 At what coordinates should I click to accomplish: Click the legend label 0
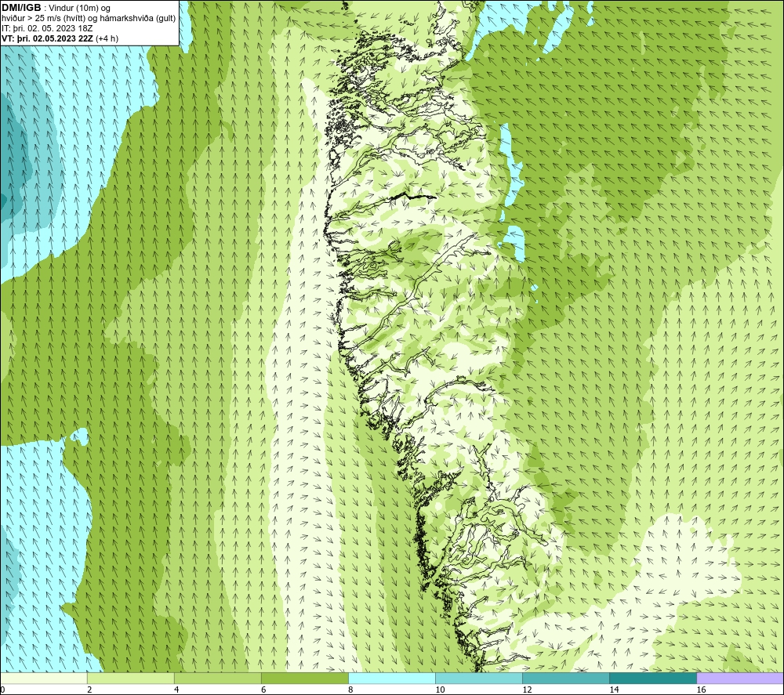click(2, 690)
